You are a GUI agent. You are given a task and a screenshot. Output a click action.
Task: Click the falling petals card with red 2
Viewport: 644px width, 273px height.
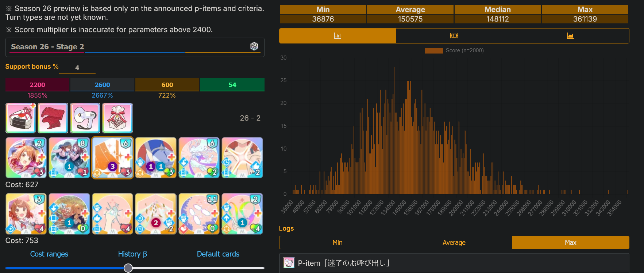[x=156, y=214]
